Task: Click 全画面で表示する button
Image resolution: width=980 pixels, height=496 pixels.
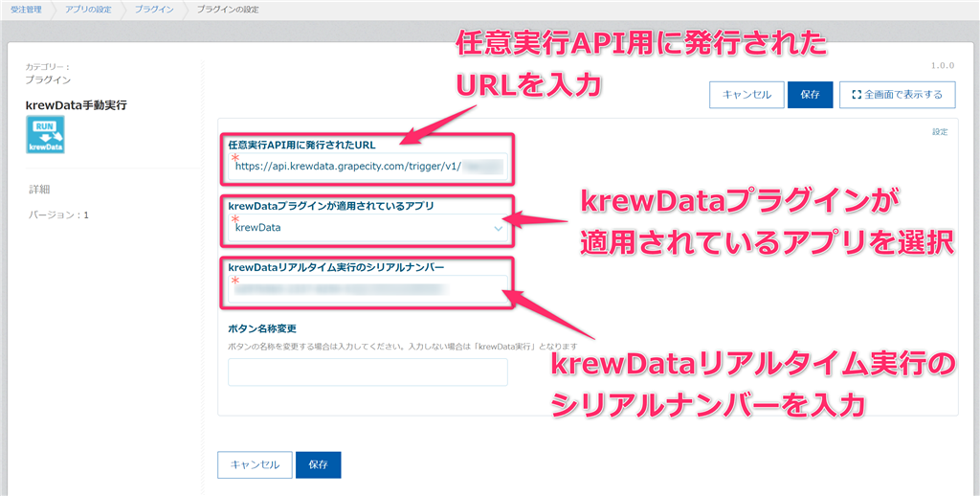Action: coord(897,95)
